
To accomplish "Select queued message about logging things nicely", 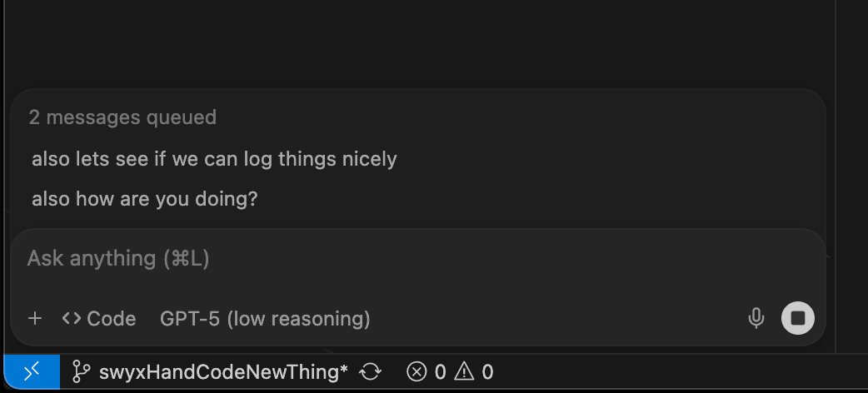I will click(x=214, y=158).
